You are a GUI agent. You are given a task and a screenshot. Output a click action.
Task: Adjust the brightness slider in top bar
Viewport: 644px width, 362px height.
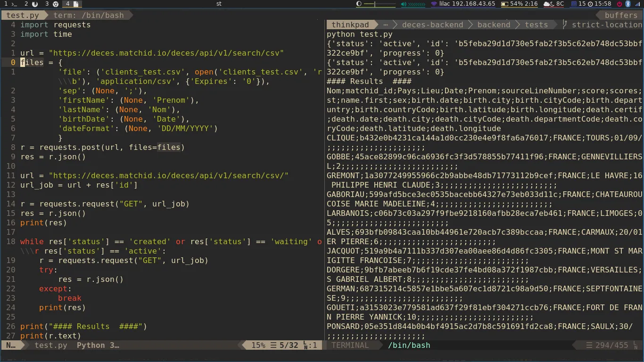380,4
